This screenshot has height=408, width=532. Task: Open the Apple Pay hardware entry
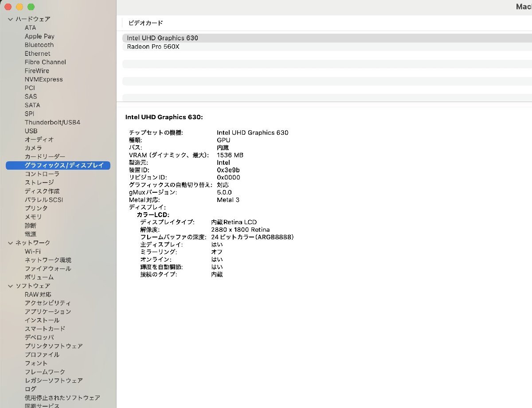(39, 36)
